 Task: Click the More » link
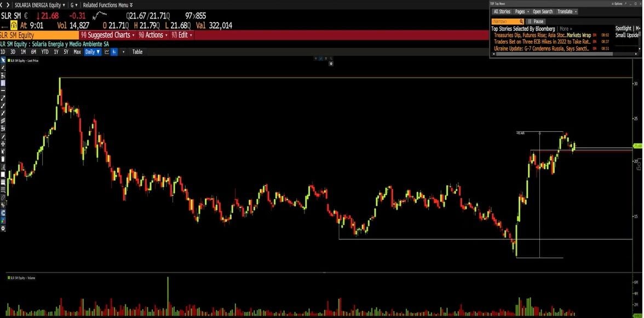click(566, 28)
